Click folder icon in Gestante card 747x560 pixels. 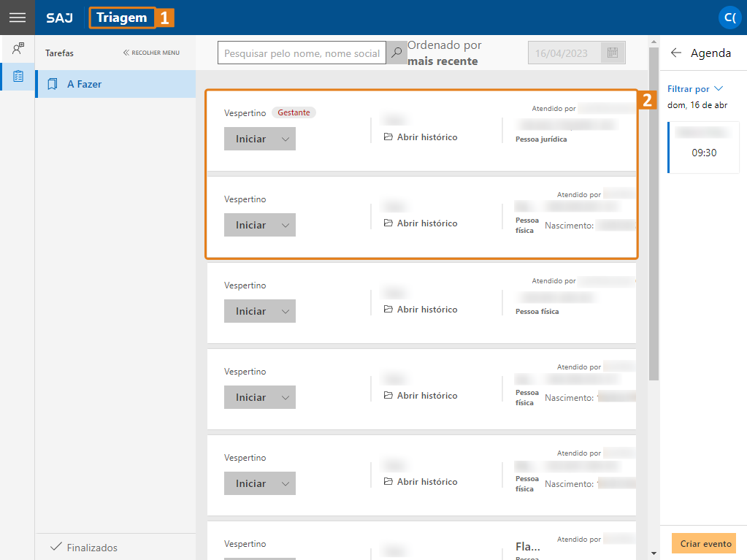pos(388,137)
